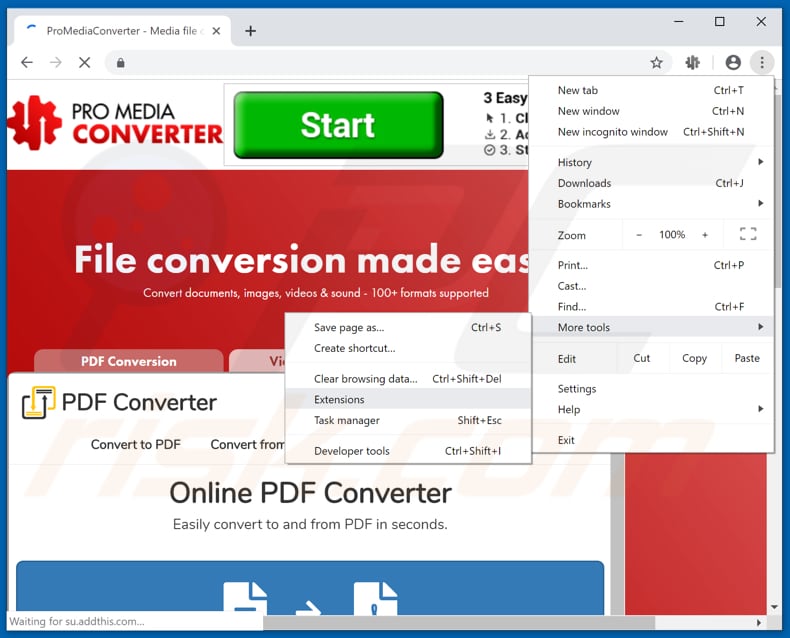
Task: Choose Exit to quit Chrome
Action: [x=651, y=440]
